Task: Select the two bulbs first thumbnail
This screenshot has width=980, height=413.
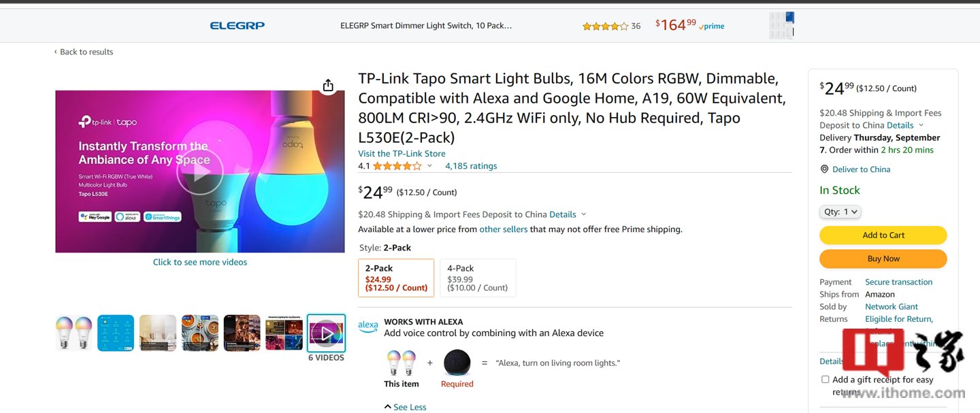Action: 73,333
